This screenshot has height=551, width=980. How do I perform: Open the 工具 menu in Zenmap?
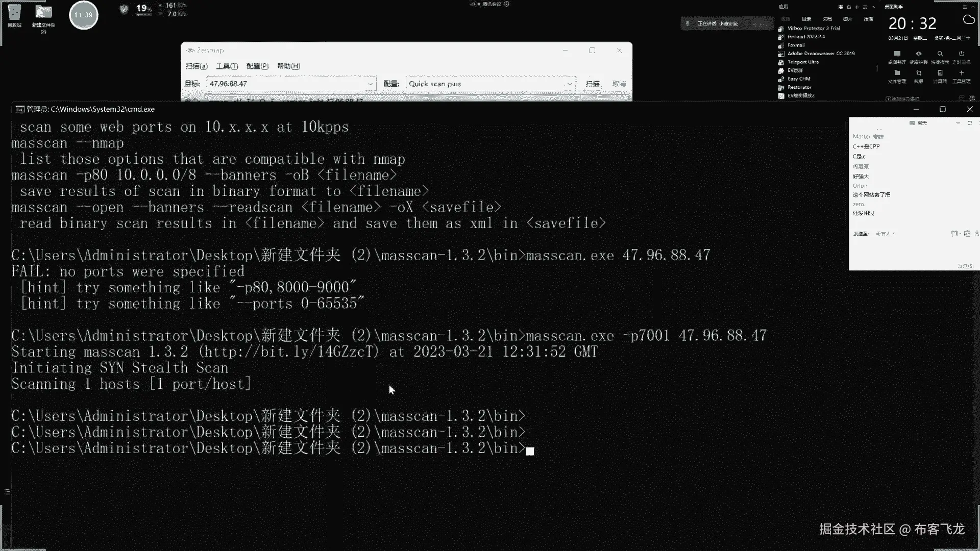227,66
